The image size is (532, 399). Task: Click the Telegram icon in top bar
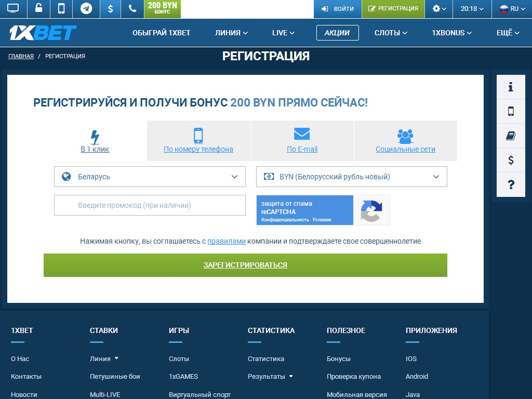coord(86,9)
